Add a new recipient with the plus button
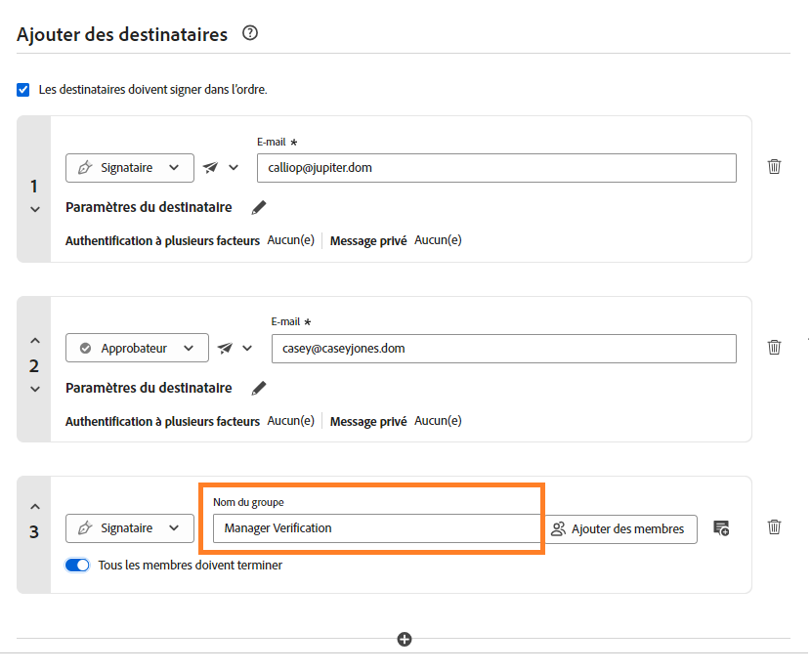The width and height of the screenshot is (811, 672). [405, 639]
